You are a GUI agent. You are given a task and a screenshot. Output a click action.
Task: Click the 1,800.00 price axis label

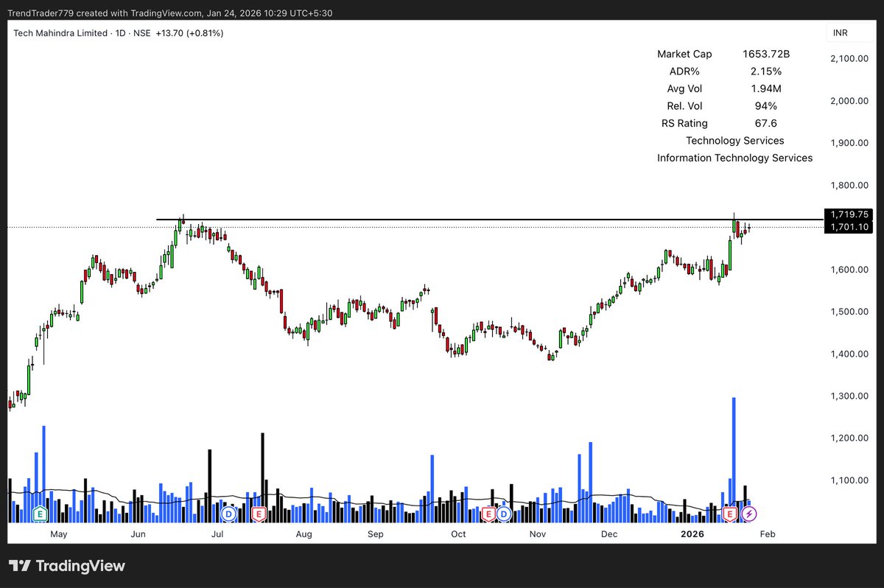click(851, 186)
